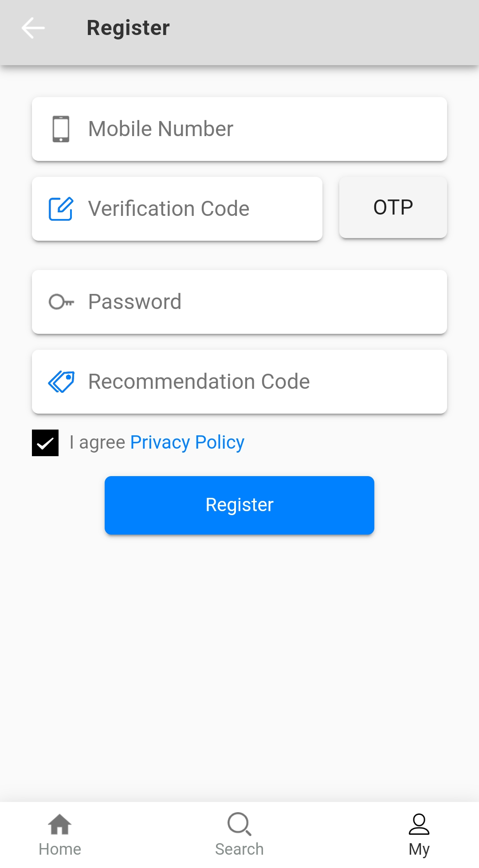Click the Register page title
479x868 pixels.
click(128, 28)
